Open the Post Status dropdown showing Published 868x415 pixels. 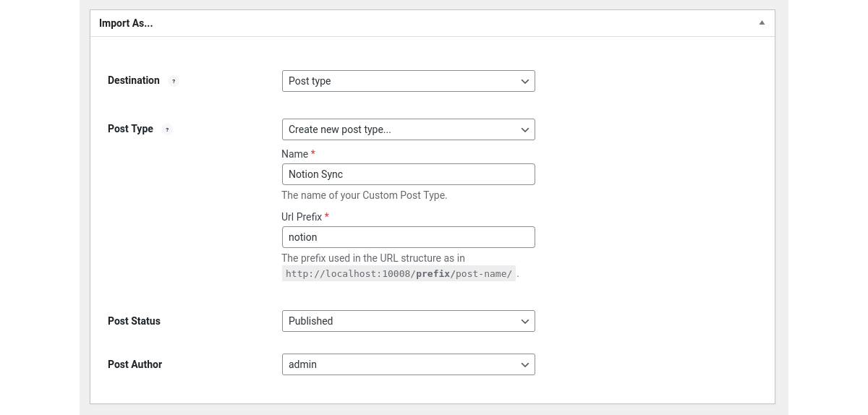408,321
